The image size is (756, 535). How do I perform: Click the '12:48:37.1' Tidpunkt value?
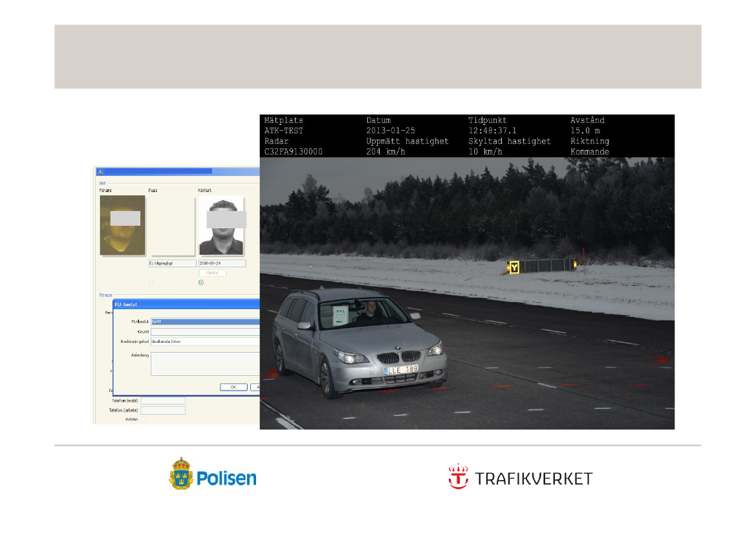(x=492, y=131)
